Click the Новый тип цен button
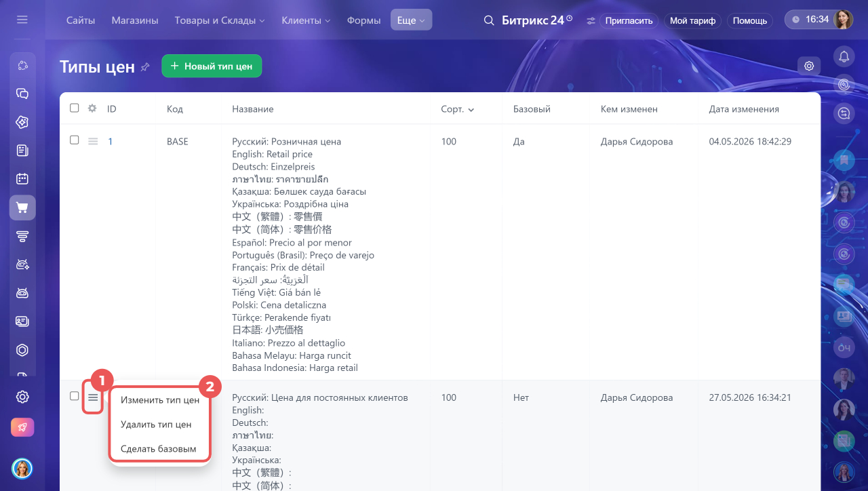The image size is (868, 491). [x=212, y=66]
